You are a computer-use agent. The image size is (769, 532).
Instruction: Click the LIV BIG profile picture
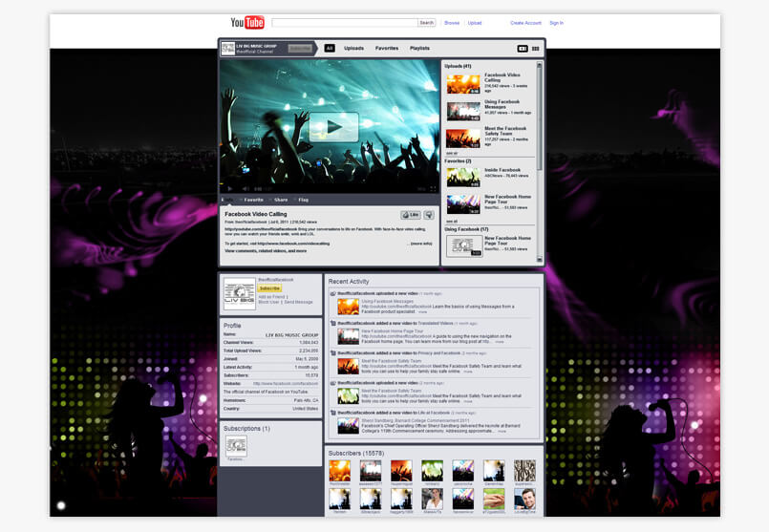[x=240, y=294]
